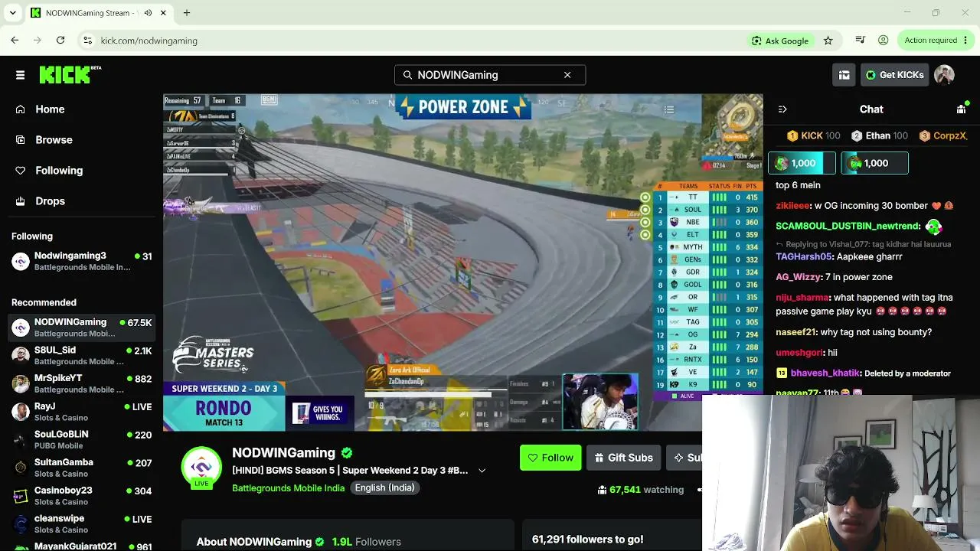Open the SultanGamba recommended channel
This screenshot has height=551, width=980.
coord(82,468)
